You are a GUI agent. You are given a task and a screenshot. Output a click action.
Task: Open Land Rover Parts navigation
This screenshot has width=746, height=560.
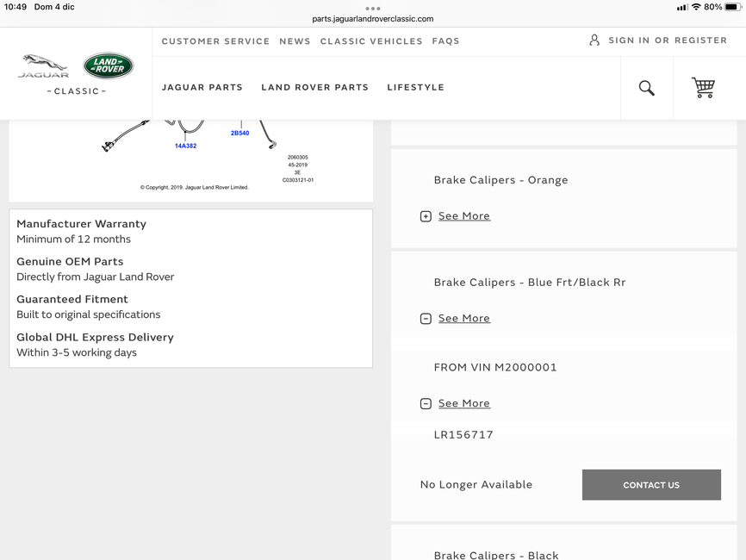pyautogui.click(x=315, y=88)
